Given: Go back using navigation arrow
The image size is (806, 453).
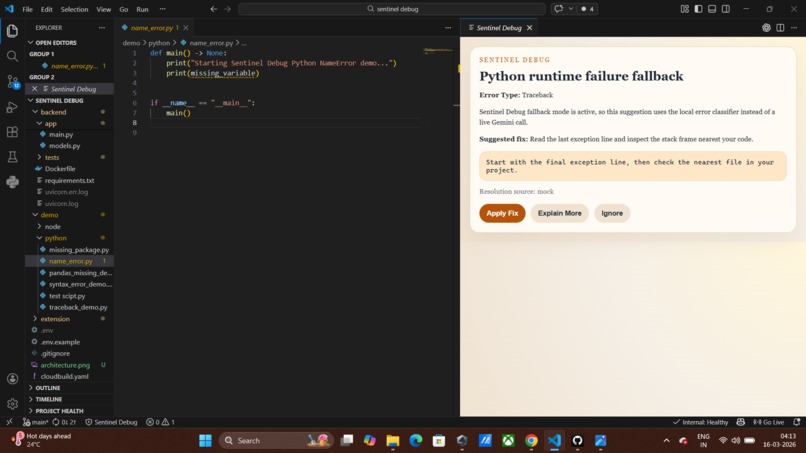Looking at the screenshot, I should coord(214,9).
